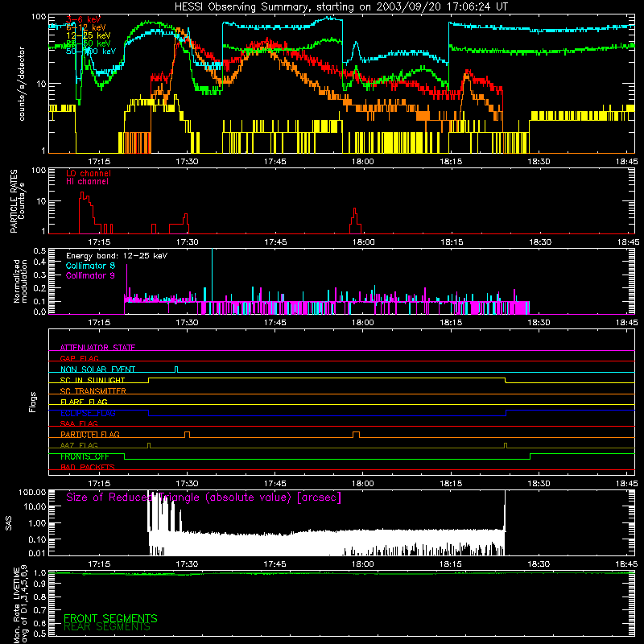This screenshot has width=644, height=644.
Task: Click the Size of Reduced Triangle label
Action: point(204,497)
